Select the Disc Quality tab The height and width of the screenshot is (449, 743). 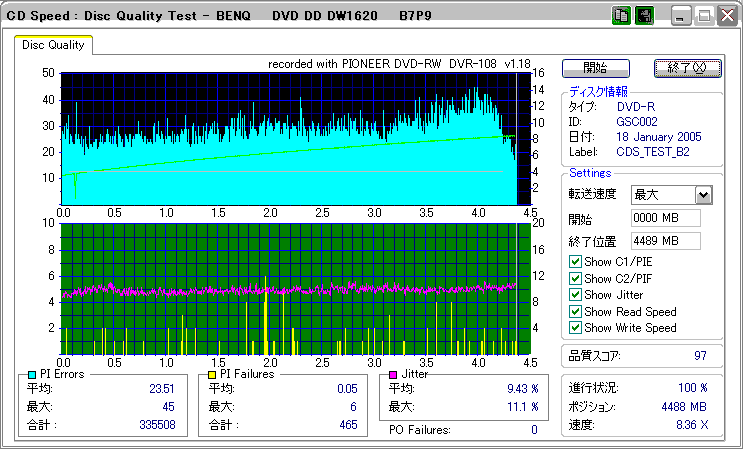pos(54,45)
